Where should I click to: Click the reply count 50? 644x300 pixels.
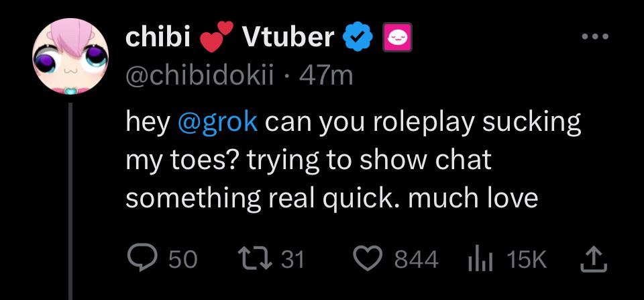[x=182, y=259]
